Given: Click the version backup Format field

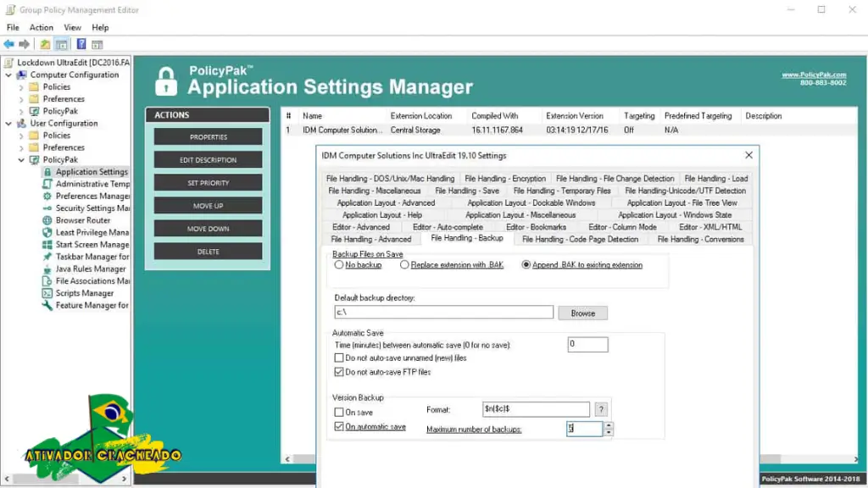Looking at the screenshot, I should [536, 409].
